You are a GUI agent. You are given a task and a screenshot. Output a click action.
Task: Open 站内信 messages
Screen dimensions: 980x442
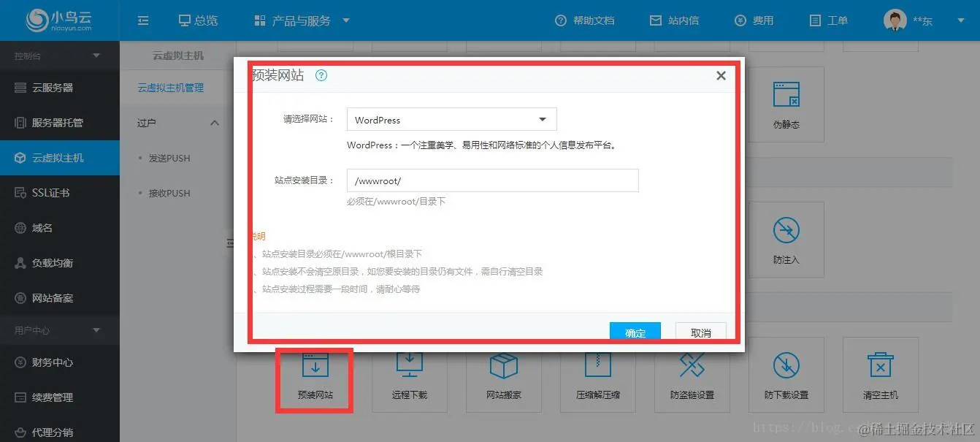pos(674,20)
